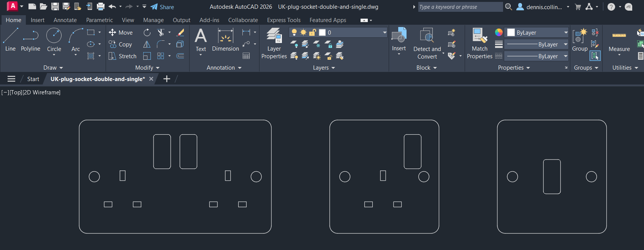Viewport: 644px width, 250px height.
Task: Expand the Layers panel
Action: click(324, 68)
